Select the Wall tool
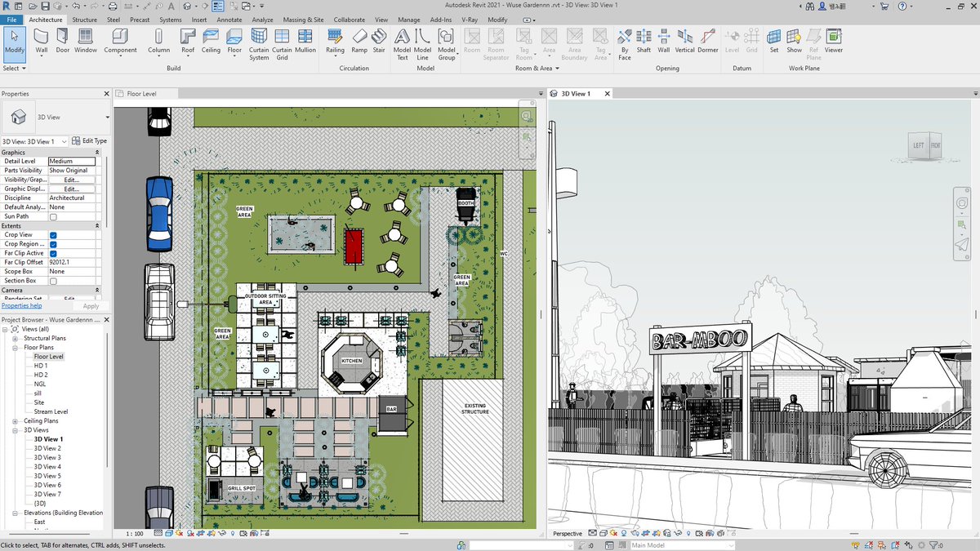Screen dimensions: 980x551 (x=40, y=41)
